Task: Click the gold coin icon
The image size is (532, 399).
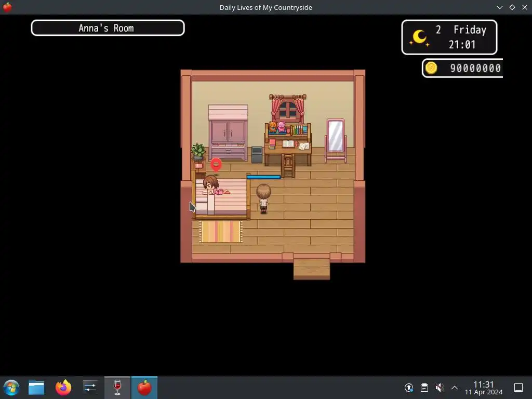Action: [x=431, y=68]
